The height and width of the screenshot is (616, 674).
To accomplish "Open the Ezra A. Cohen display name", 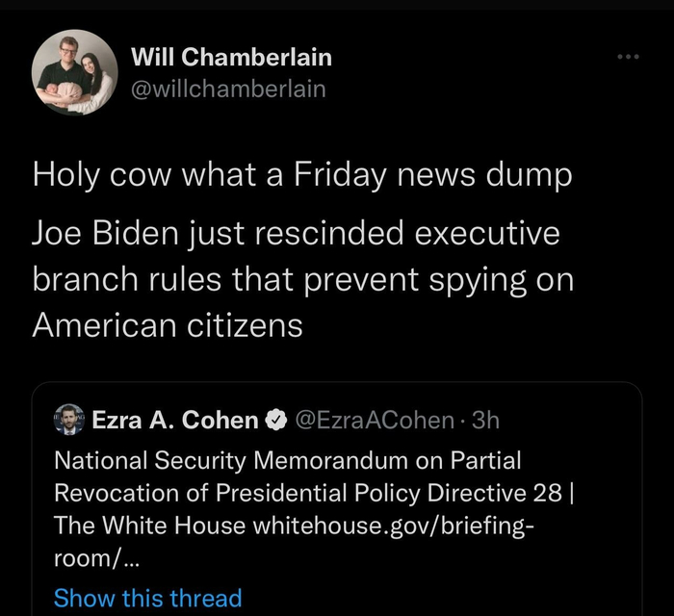I will coord(174,421).
